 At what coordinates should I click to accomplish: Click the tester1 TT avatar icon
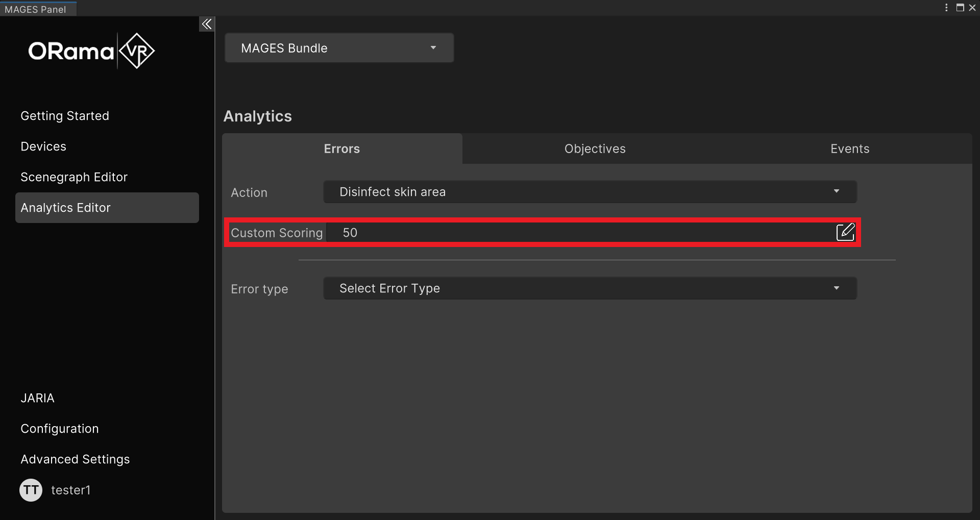31,490
